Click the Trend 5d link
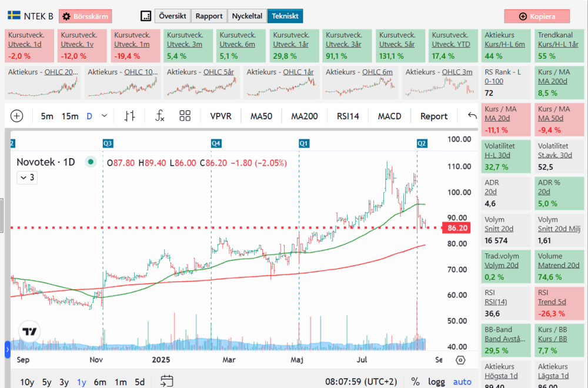Screen dimensions: 588x388 (x=552, y=302)
